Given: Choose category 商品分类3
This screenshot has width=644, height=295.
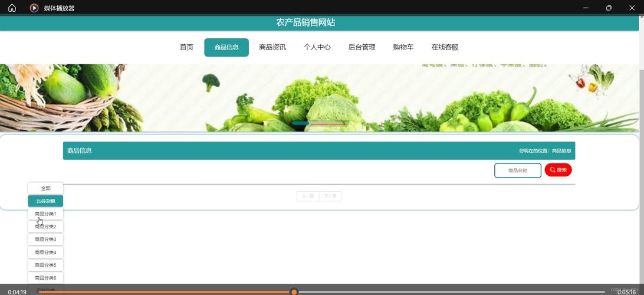Looking at the screenshot, I should coord(45,239).
